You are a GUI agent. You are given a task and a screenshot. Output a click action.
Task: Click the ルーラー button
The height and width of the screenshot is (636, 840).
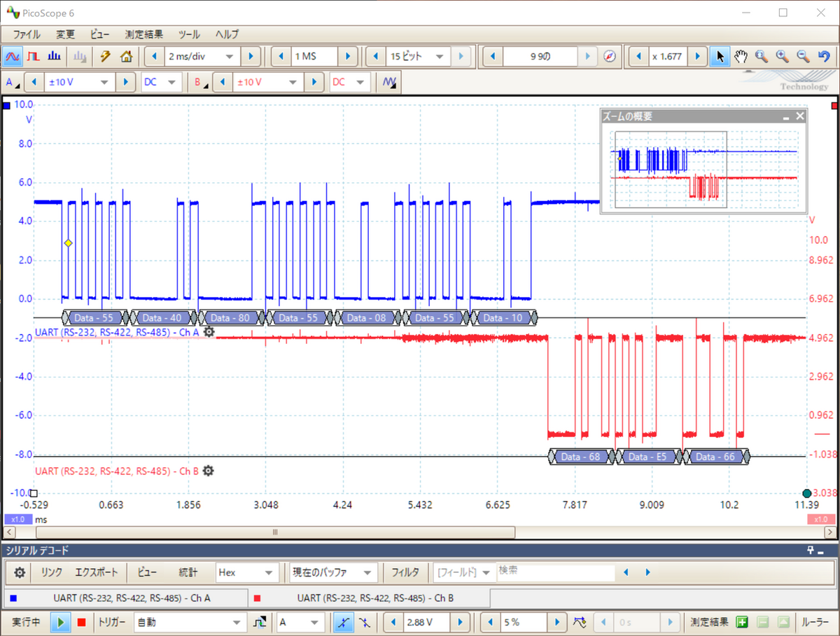click(x=815, y=622)
